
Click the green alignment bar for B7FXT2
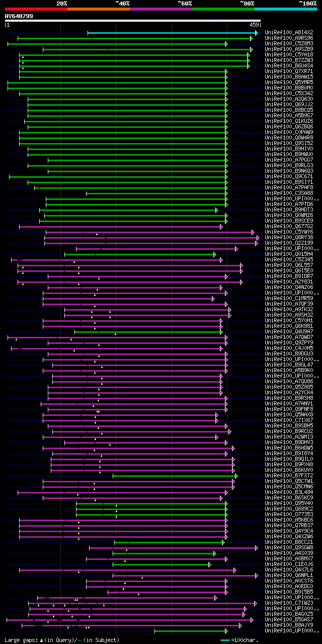[x=175, y=476]
